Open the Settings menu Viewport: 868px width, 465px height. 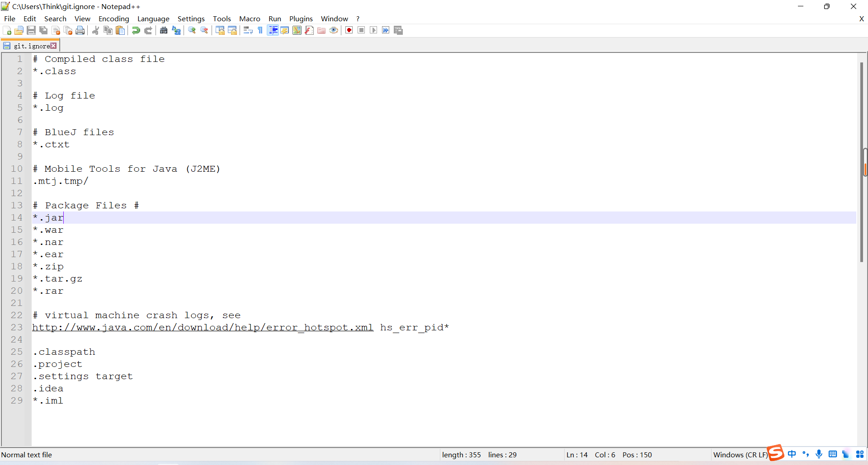pyautogui.click(x=191, y=19)
